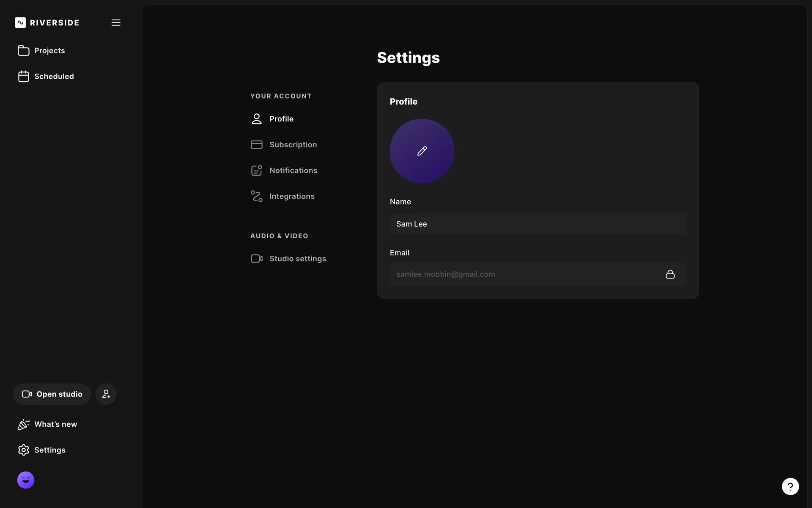Viewport: 812px width, 508px height.
Task: Click the Projects folder icon
Action: pos(24,50)
